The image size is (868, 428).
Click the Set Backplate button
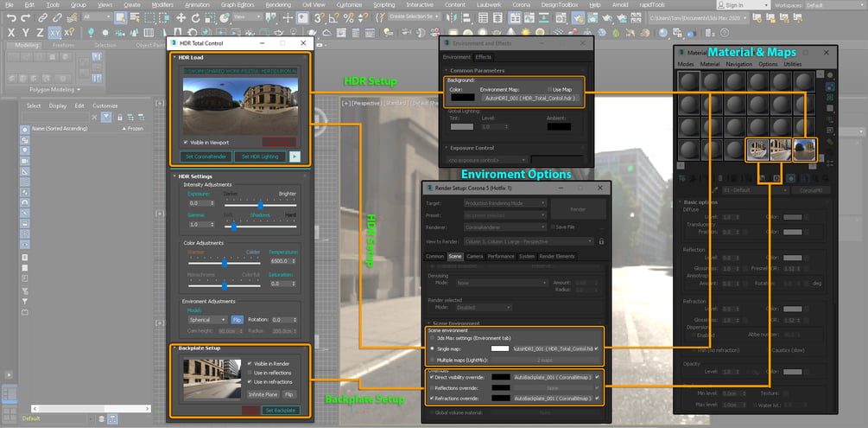pyautogui.click(x=280, y=410)
